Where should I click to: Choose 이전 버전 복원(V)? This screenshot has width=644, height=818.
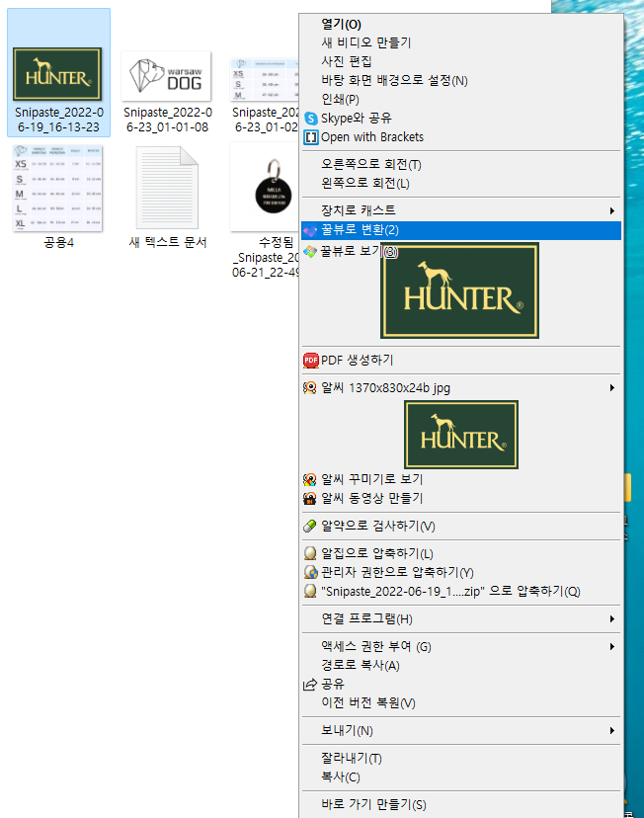(x=461, y=702)
